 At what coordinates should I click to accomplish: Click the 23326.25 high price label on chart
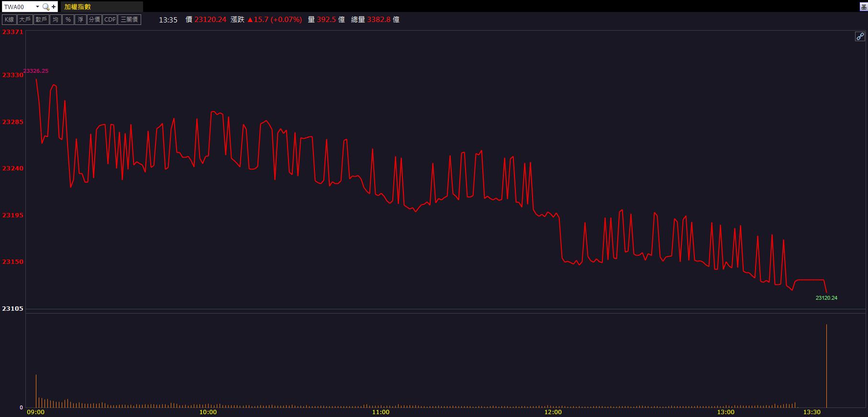[x=36, y=71]
